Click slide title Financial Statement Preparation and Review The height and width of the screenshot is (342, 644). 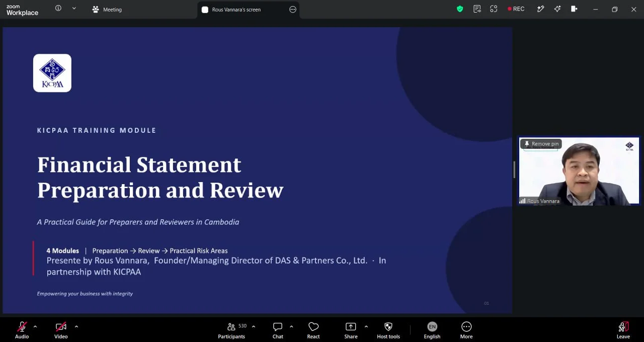tap(160, 178)
